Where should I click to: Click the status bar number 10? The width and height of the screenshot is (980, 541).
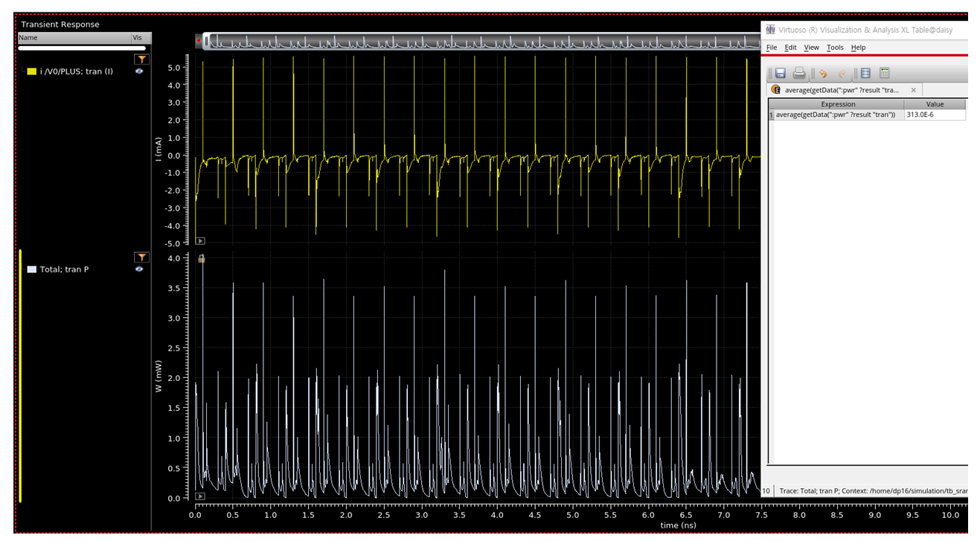click(x=766, y=491)
